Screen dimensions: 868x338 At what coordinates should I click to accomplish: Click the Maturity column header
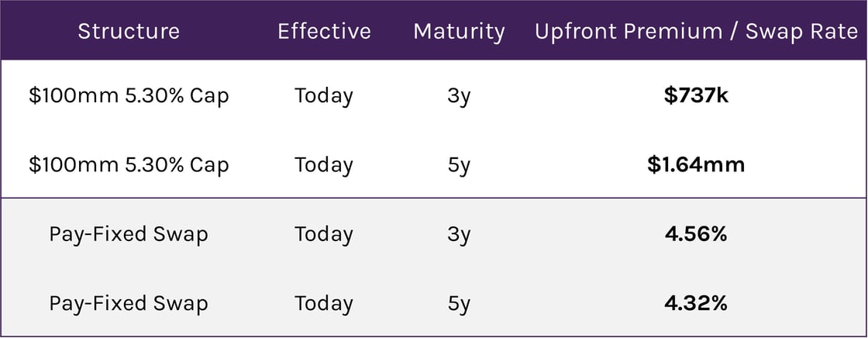[x=459, y=31]
